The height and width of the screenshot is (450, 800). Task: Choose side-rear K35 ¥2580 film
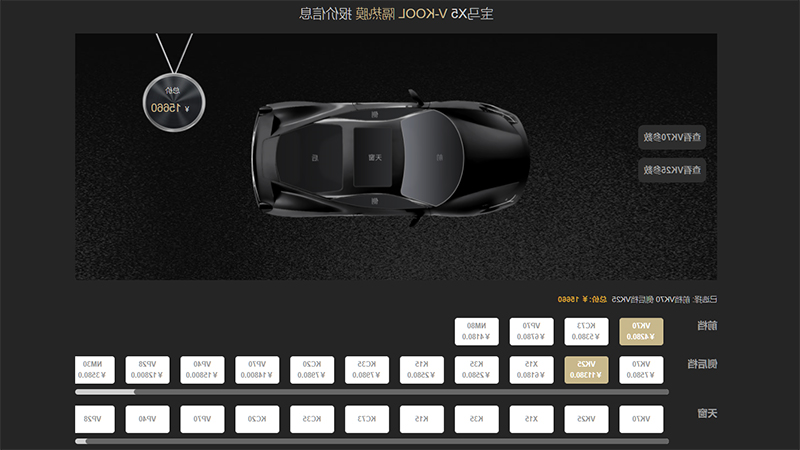(x=477, y=370)
